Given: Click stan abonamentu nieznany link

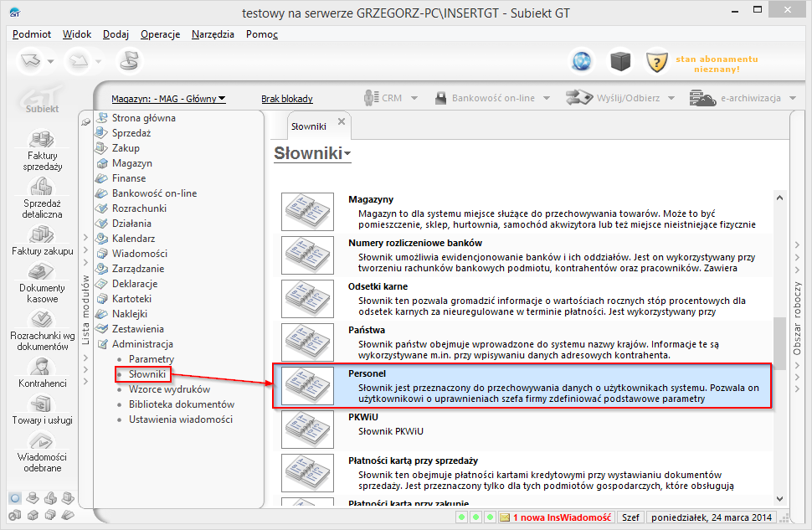Looking at the screenshot, I should (x=717, y=64).
